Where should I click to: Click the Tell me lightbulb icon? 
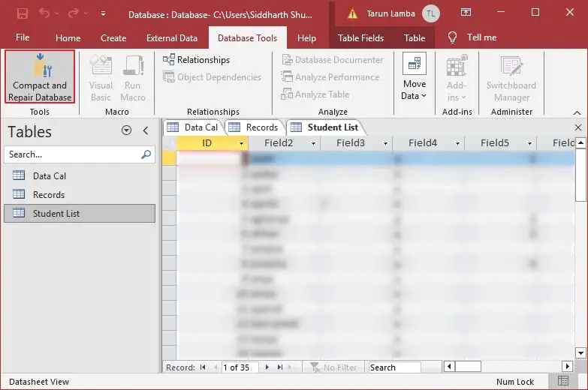pos(453,37)
